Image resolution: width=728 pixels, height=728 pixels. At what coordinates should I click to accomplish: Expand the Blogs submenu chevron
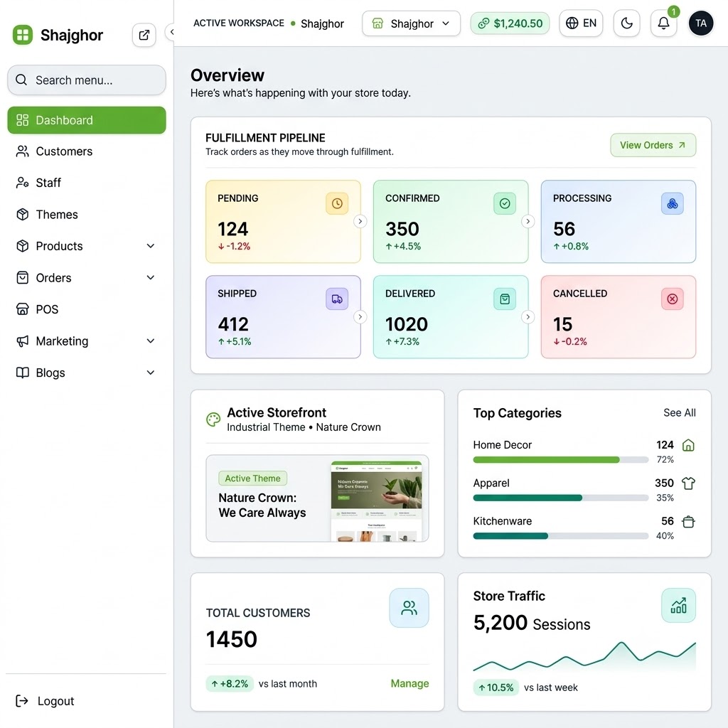[x=151, y=373]
